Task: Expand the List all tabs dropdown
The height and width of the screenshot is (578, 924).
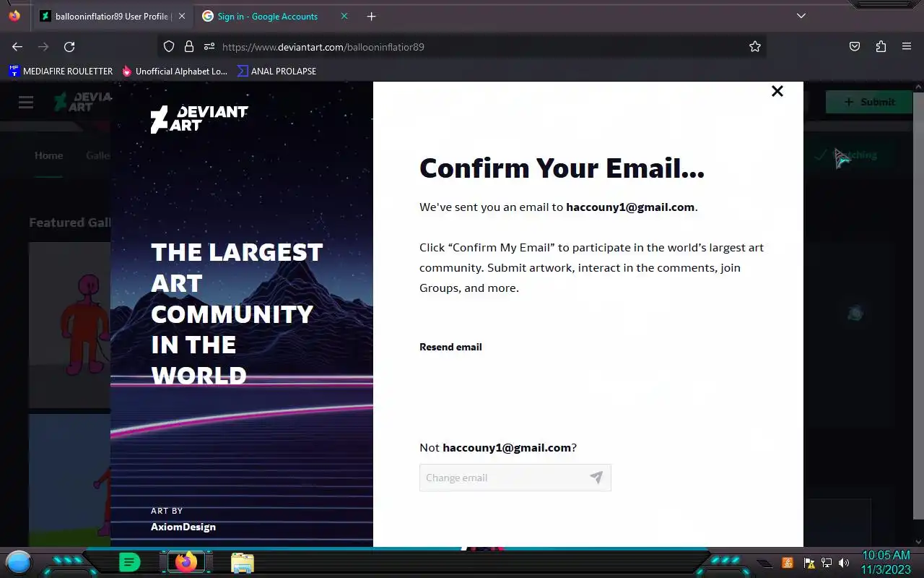Action: [x=801, y=16]
